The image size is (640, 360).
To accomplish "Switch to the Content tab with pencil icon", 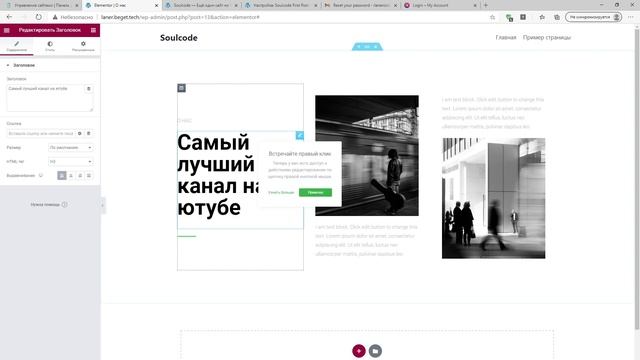I will (x=17, y=46).
